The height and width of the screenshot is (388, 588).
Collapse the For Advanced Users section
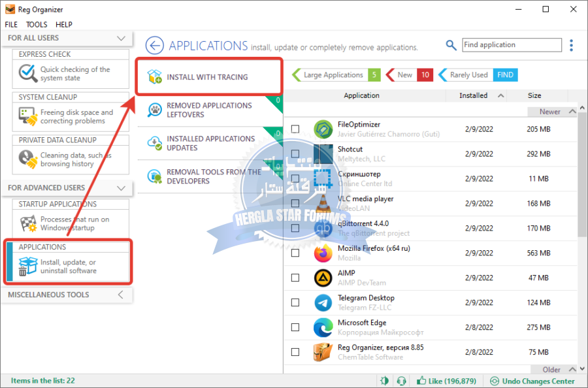coord(120,187)
